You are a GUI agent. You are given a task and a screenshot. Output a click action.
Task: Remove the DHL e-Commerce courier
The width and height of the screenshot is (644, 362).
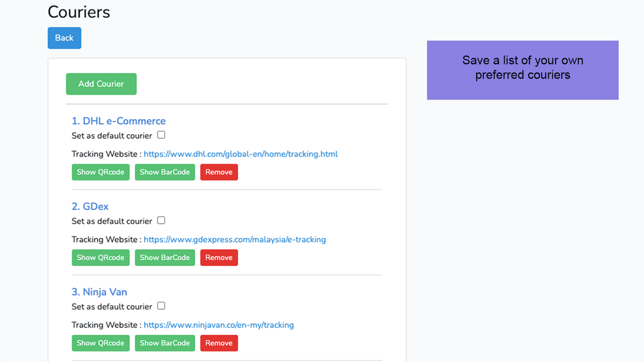(x=219, y=172)
